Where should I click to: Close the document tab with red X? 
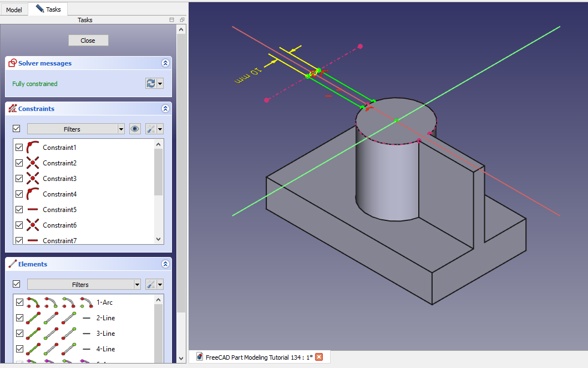coord(319,357)
